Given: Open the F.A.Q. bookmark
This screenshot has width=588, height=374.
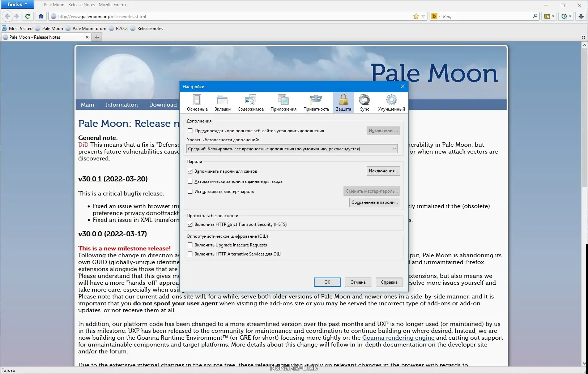Looking at the screenshot, I should point(118,29).
